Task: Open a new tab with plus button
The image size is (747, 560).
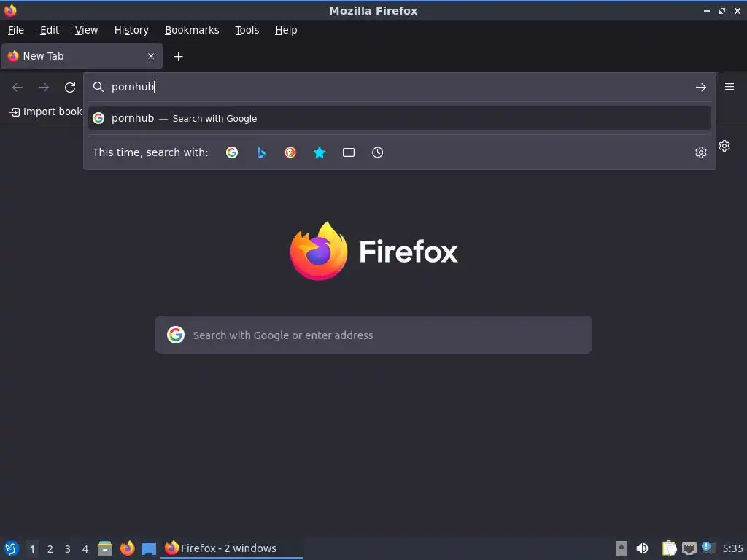Action: [x=178, y=57]
